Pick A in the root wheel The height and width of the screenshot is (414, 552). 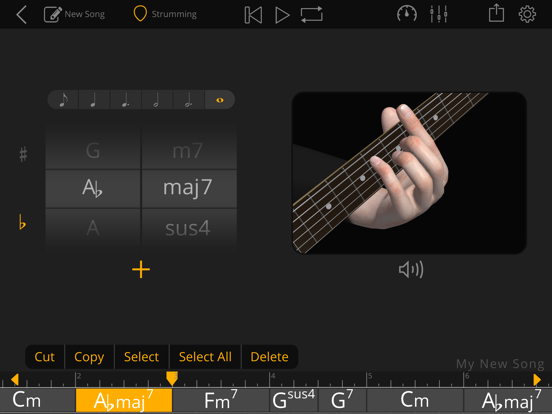pyautogui.click(x=93, y=227)
